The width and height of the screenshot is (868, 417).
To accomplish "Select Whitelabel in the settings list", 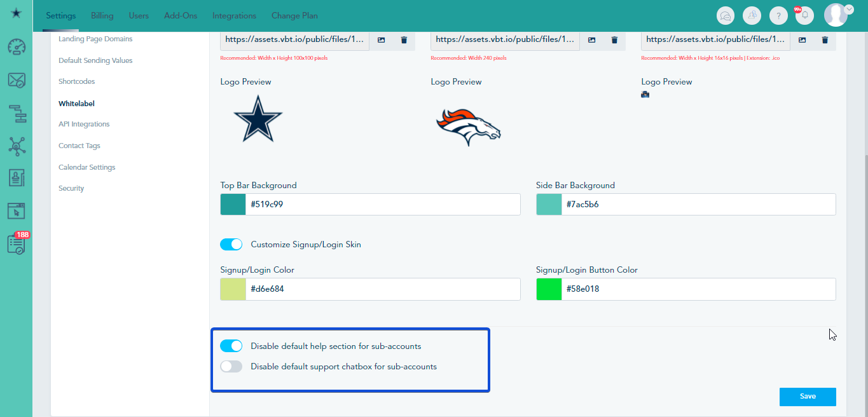I will click(76, 103).
